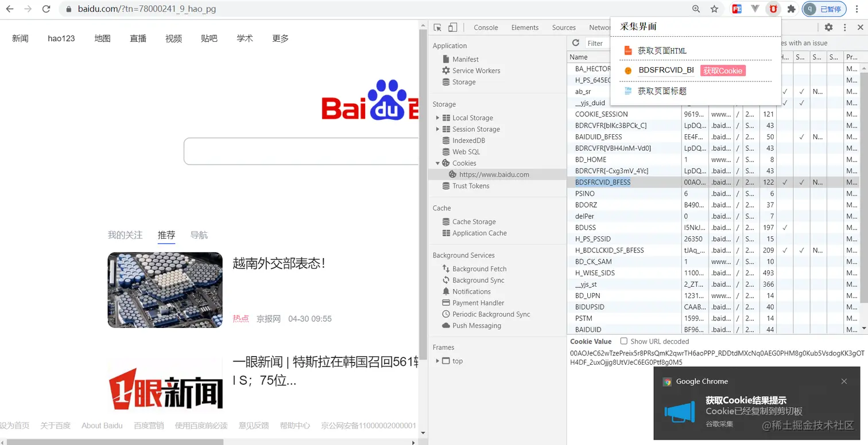Screen dimensions: 868x445
Task: Click the orange file icon beside 获取页面HTML
Action: [628, 50]
